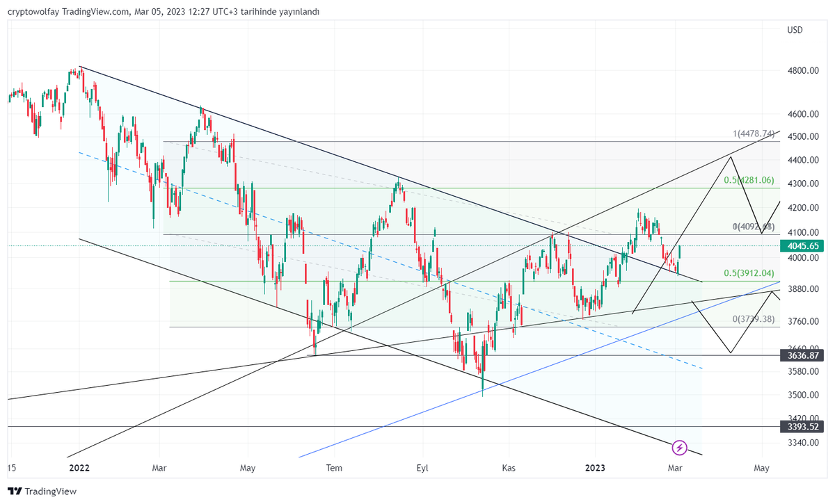Click the horizontal line price tag 3393.52

[801, 426]
